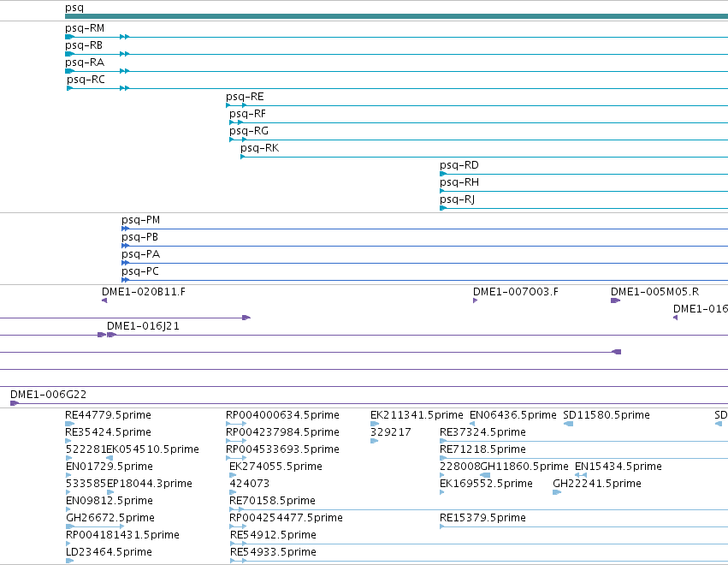Viewport: 728px width, 565px height.
Task: Click the psq-RF transcript label
Action: coord(247,115)
